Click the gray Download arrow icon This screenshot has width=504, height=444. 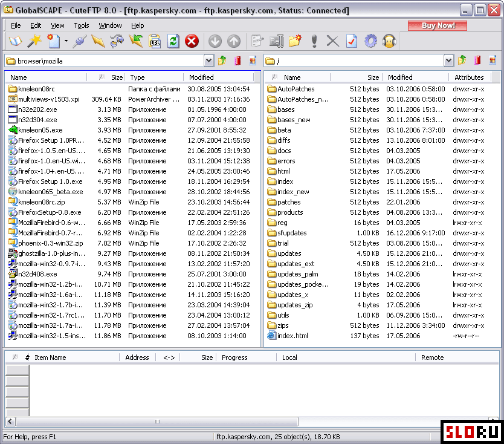(x=215, y=41)
